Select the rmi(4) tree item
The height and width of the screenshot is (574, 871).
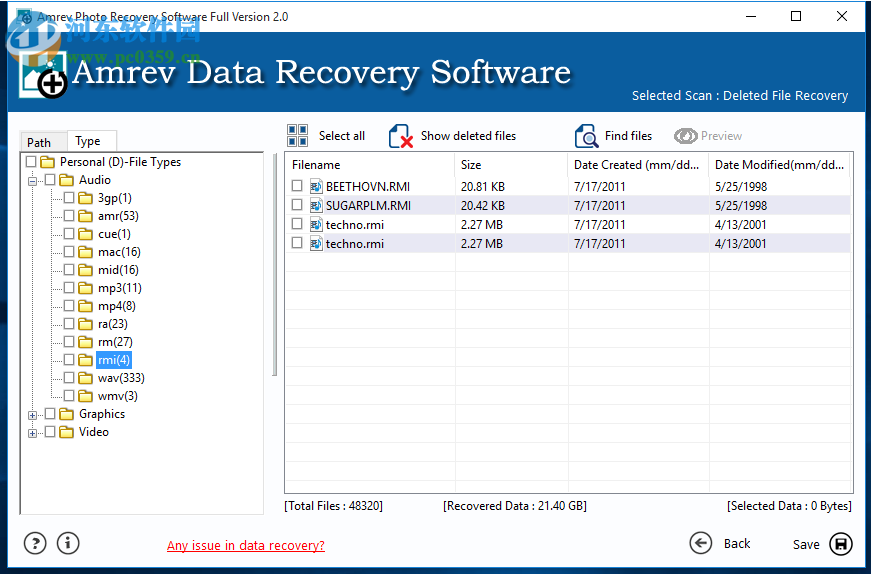coord(114,360)
